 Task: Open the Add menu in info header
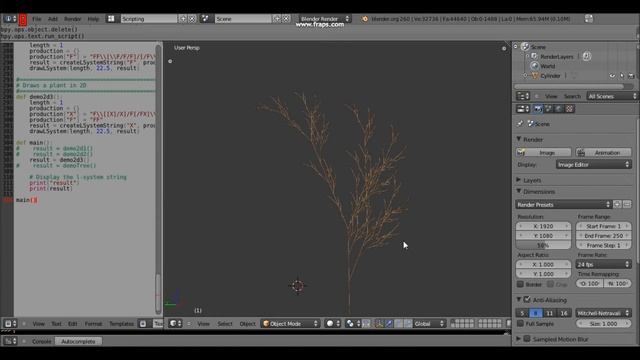(53, 19)
